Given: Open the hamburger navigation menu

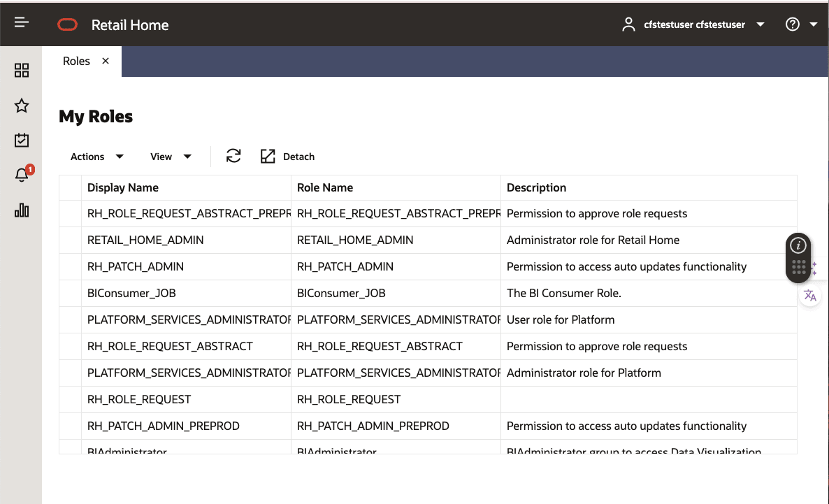Looking at the screenshot, I should tap(21, 22).
